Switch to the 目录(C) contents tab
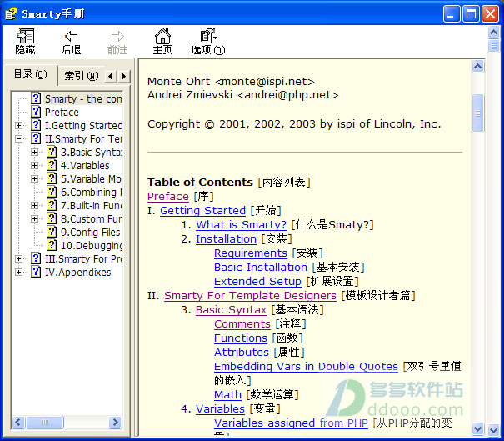Screen dimensions: 504x441 pyautogui.click(x=31, y=75)
